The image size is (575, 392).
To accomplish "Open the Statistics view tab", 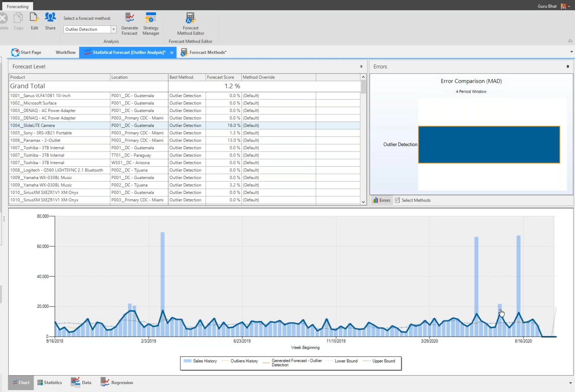I will [50, 382].
